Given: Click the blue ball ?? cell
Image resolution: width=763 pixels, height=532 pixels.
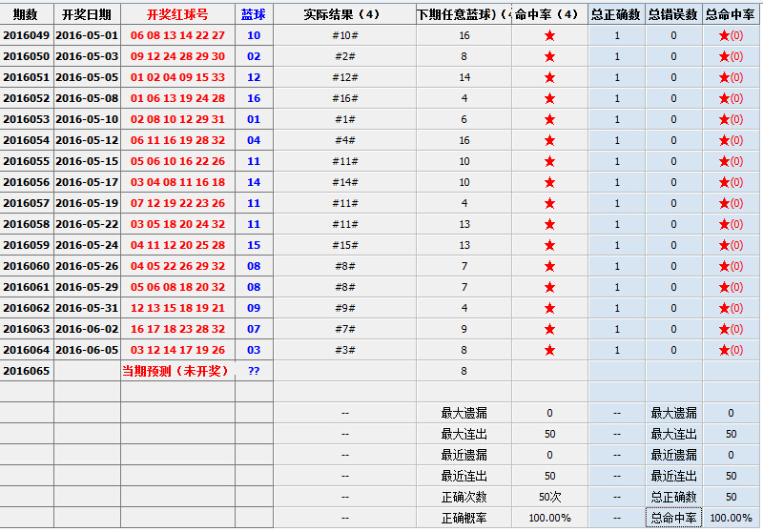Looking at the screenshot, I should 254,371.
